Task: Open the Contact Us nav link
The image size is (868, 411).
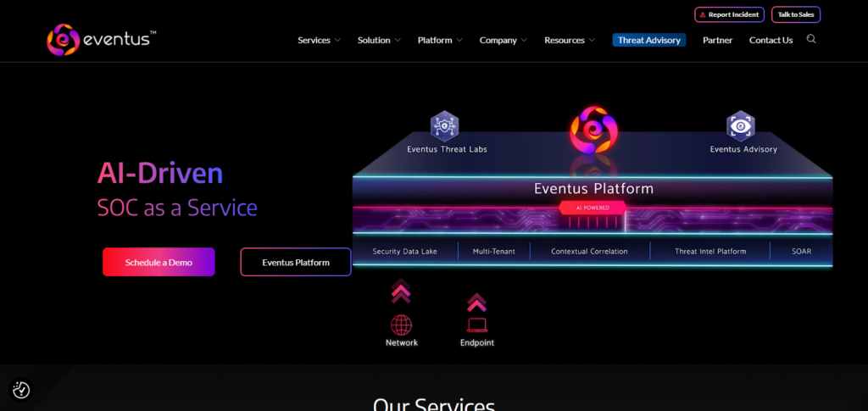Action: click(771, 41)
